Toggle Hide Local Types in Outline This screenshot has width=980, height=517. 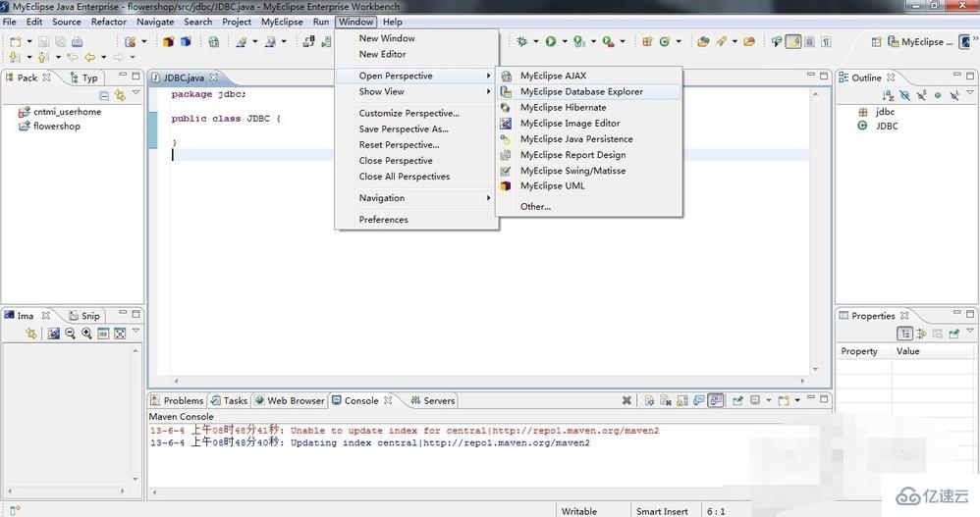click(953, 95)
